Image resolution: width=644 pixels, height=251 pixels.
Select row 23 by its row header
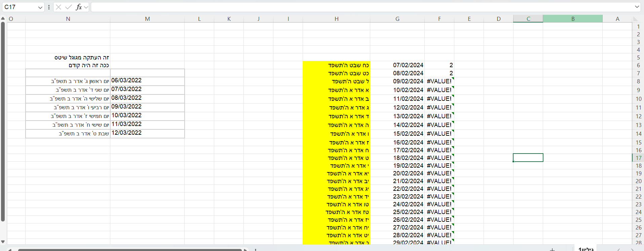638,204
